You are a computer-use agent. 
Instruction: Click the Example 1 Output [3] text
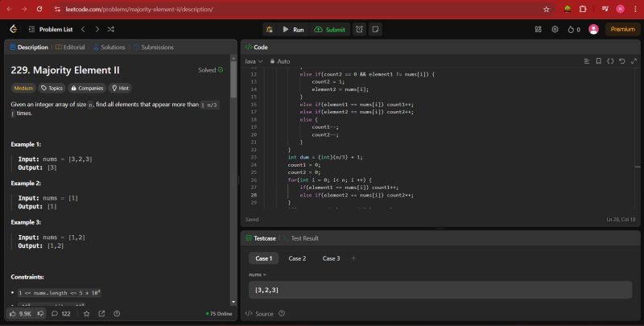coord(37,167)
